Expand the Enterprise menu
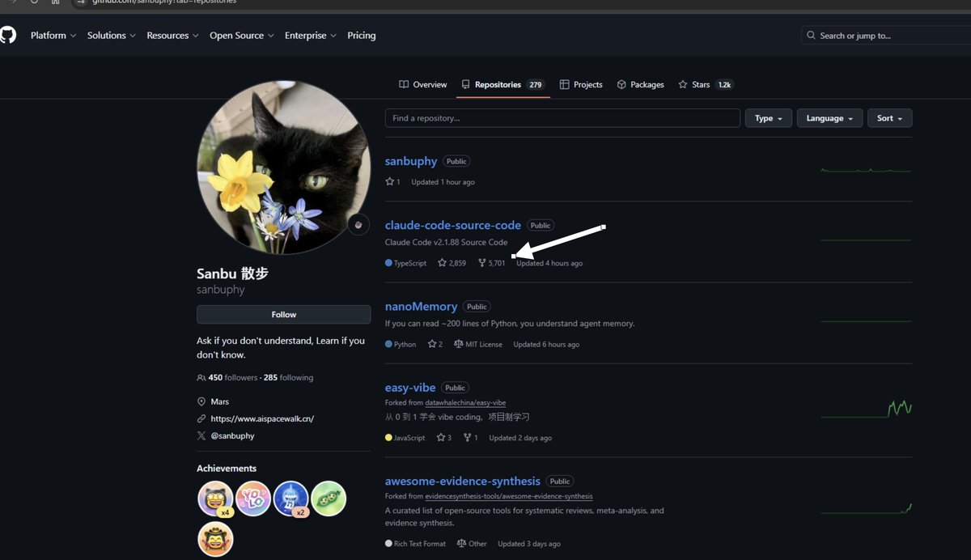Image resolution: width=971 pixels, height=560 pixels. (311, 36)
